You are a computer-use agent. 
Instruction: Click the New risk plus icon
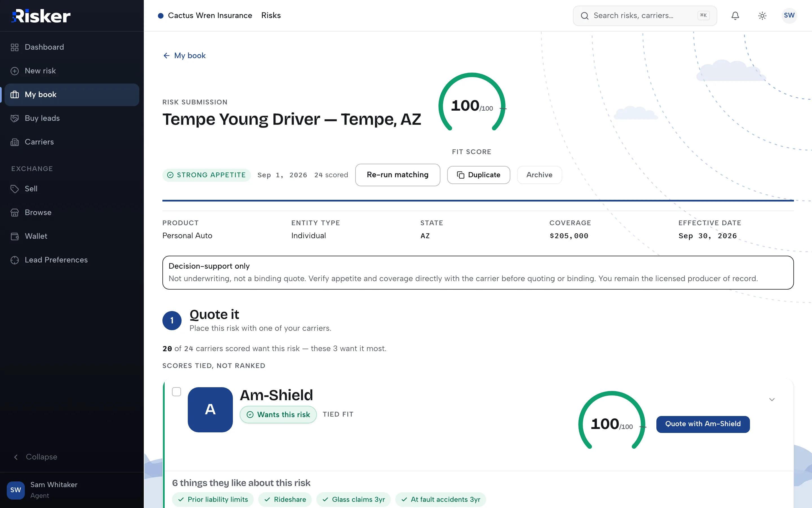coord(14,71)
